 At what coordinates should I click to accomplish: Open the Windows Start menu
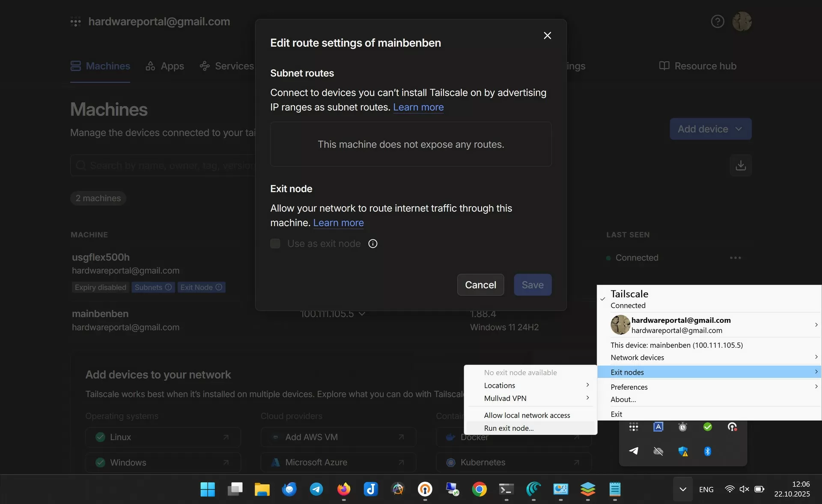[208, 489]
